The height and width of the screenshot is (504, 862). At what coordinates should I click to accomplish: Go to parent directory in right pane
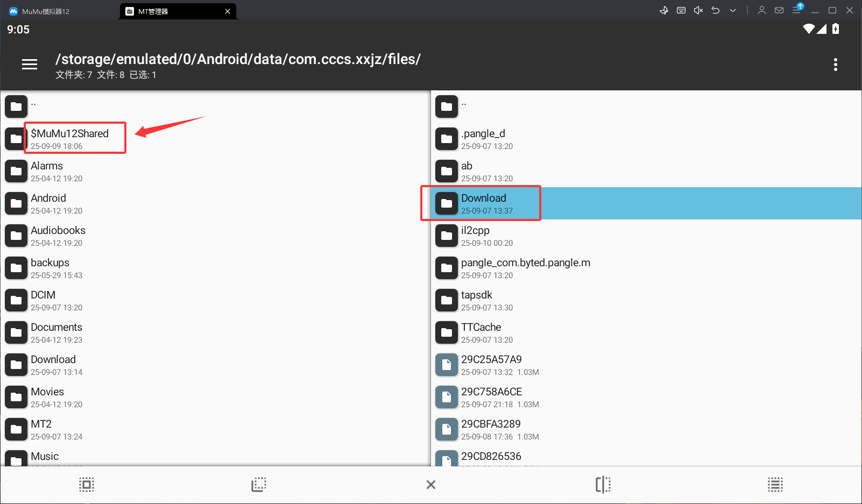point(647,107)
